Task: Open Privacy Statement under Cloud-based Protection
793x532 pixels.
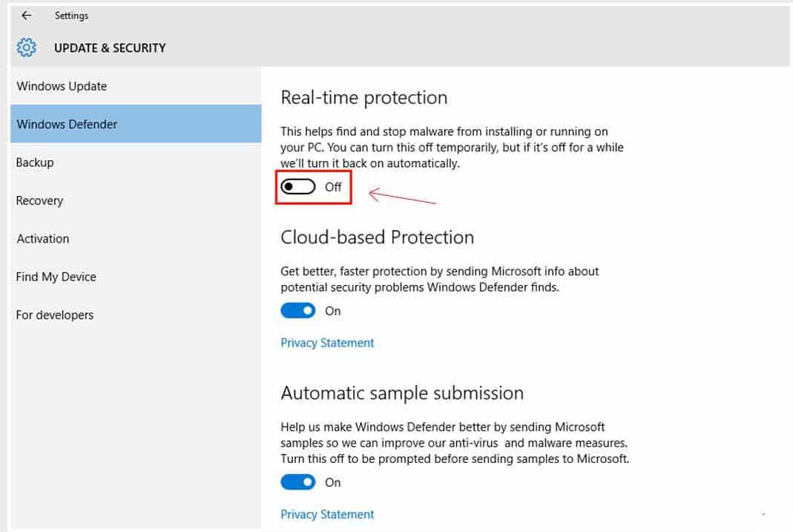Action: point(327,343)
